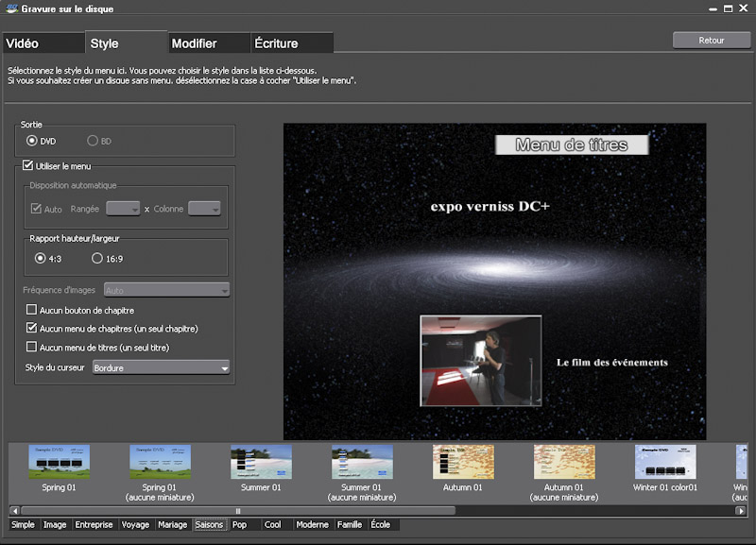The image size is (756, 545).
Task: Click the Menu de titres title in the preview
Action: pyautogui.click(x=573, y=145)
